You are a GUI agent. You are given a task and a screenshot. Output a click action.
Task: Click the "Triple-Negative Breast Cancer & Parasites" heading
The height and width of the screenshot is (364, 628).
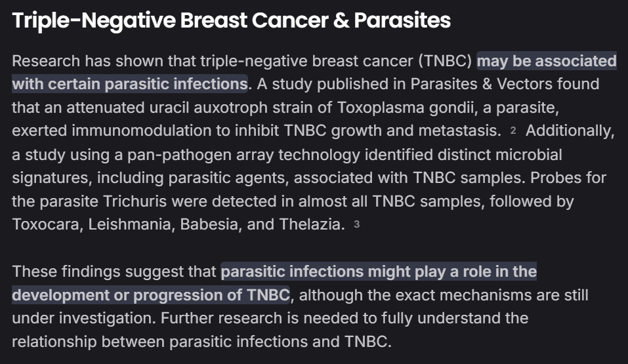232,21
